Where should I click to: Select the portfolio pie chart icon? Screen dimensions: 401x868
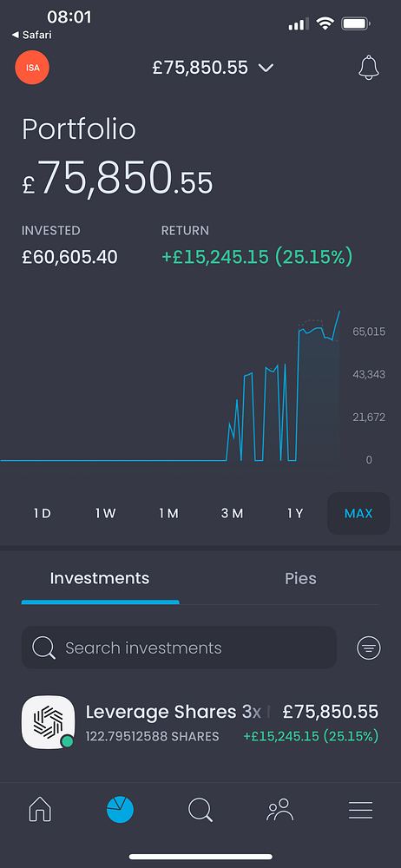point(120,810)
